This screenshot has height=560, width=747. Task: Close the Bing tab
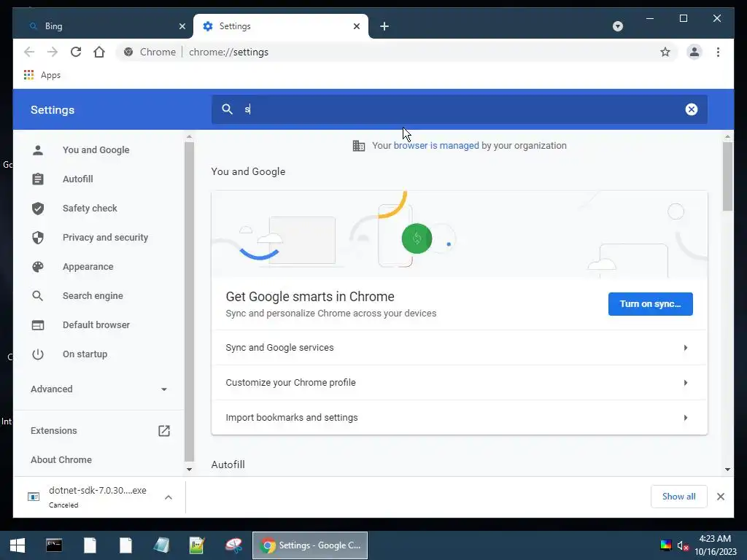coord(182,26)
